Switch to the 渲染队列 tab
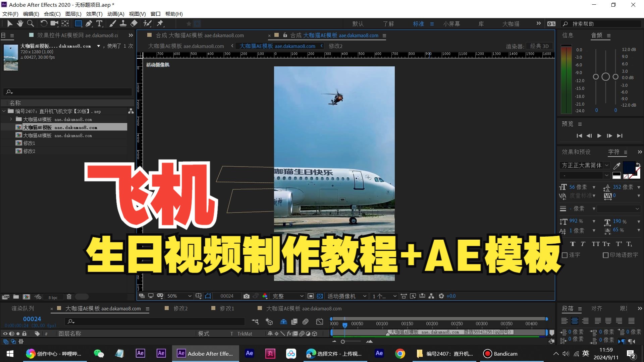 pyautogui.click(x=23, y=308)
